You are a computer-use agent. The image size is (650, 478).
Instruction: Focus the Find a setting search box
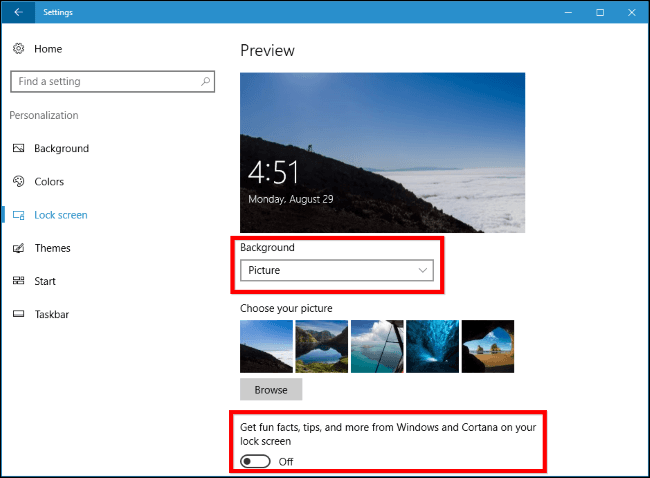pyautogui.click(x=112, y=82)
